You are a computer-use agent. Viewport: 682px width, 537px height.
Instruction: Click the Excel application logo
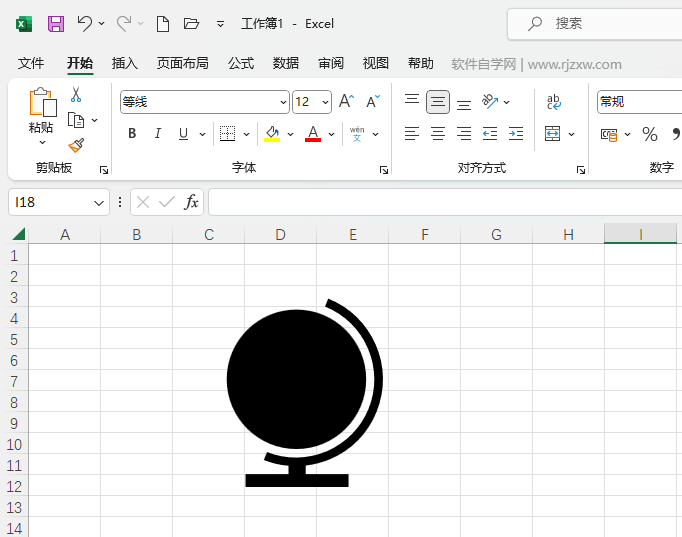[x=23, y=23]
